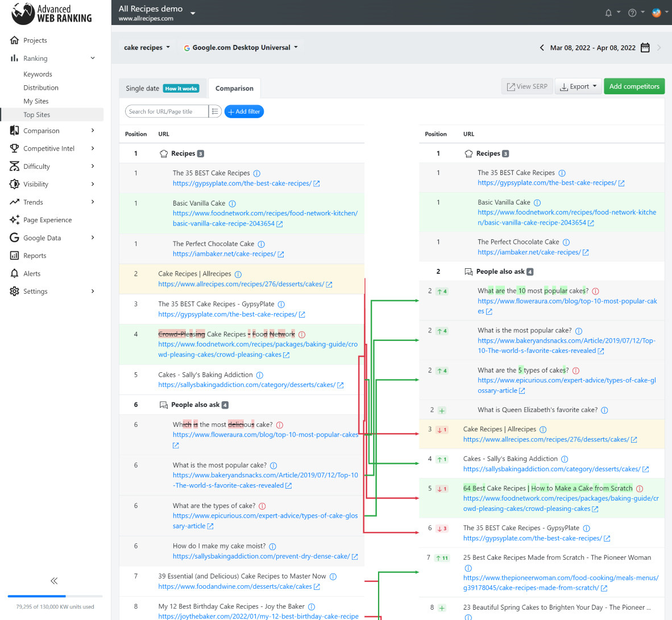The height and width of the screenshot is (620, 672).
Task: Click the KW units used progress bar
Action: click(x=55, y=596)
